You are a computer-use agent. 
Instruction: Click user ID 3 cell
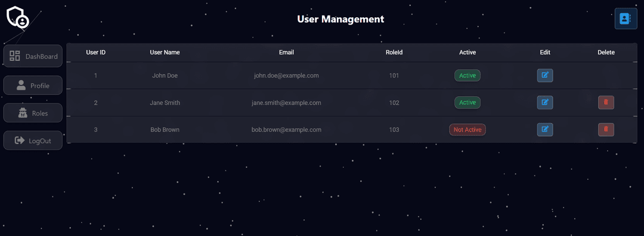click(x=95, y=129)
